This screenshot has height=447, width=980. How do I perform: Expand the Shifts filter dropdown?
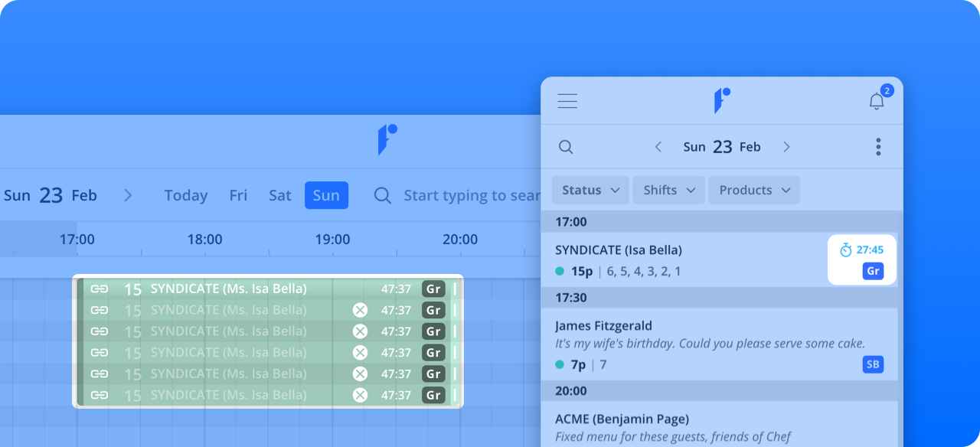668,190
